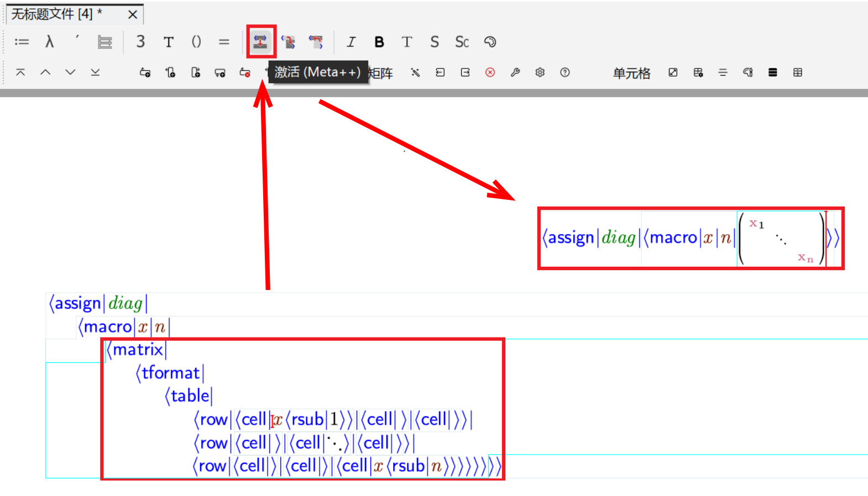Screen dimensions: 868x496
Task: Click the magic wand icon
Action: pos(415,72)
